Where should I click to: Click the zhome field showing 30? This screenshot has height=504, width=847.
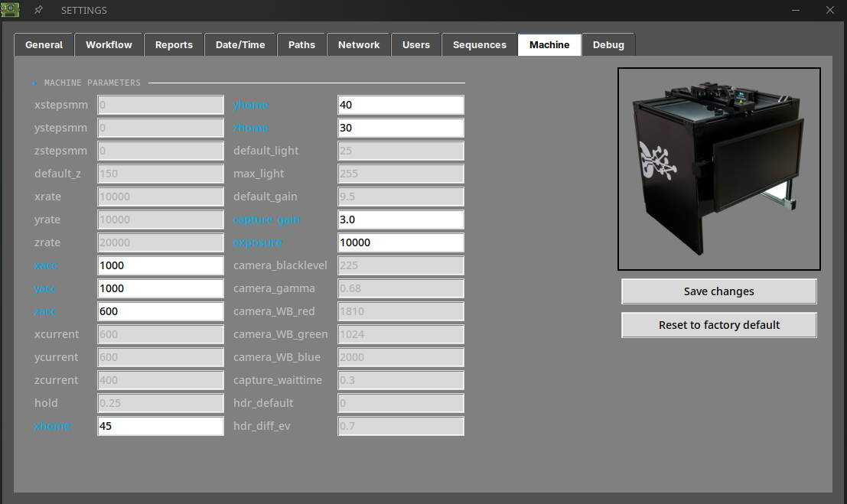pos(401,128)
